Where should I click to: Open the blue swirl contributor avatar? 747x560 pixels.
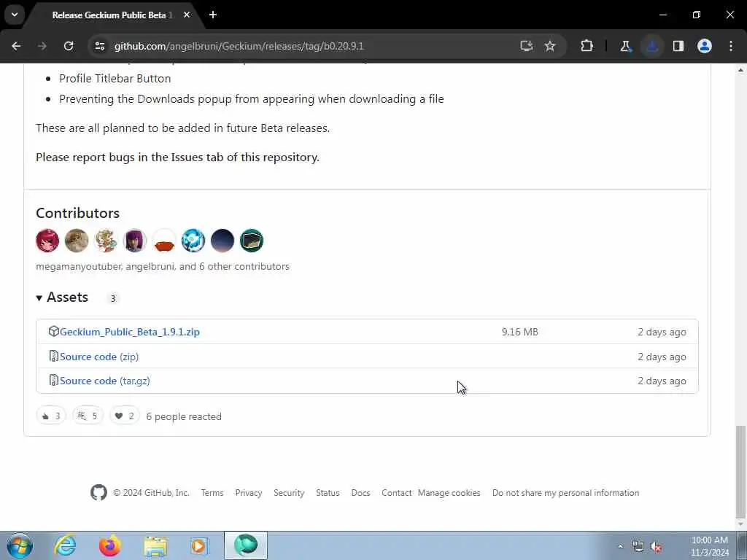click(193, 241)
